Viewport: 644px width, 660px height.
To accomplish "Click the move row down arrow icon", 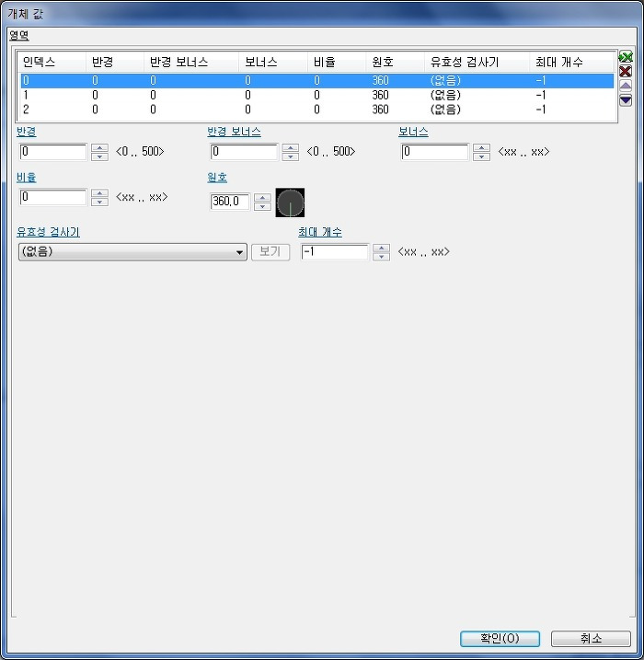I will coord(626,100).
